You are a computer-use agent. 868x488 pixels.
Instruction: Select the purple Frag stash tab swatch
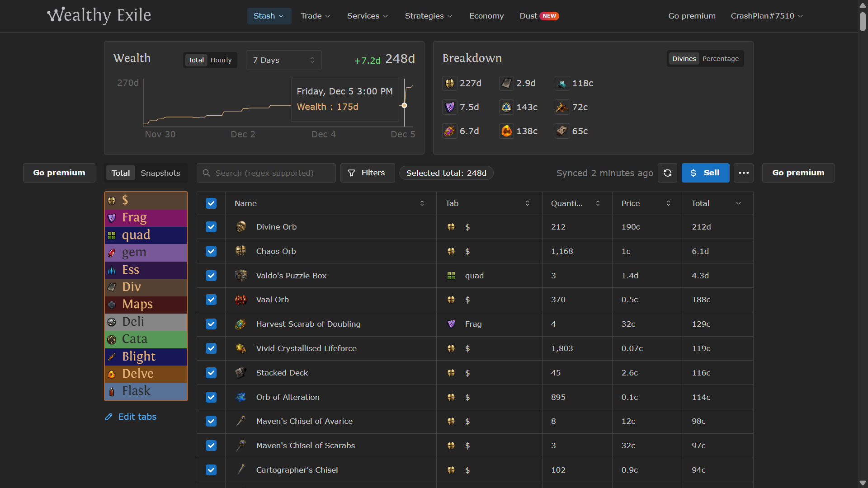click(146, 218)
